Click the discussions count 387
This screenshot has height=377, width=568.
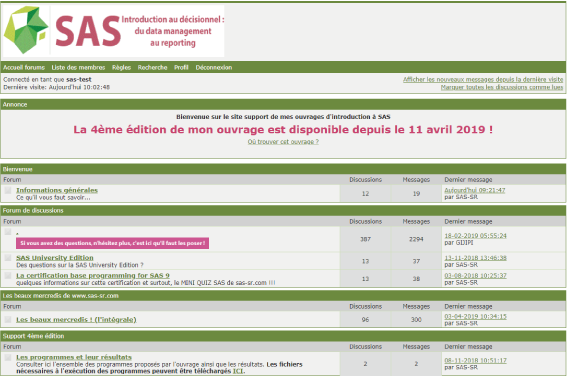(x=365, y=239)
